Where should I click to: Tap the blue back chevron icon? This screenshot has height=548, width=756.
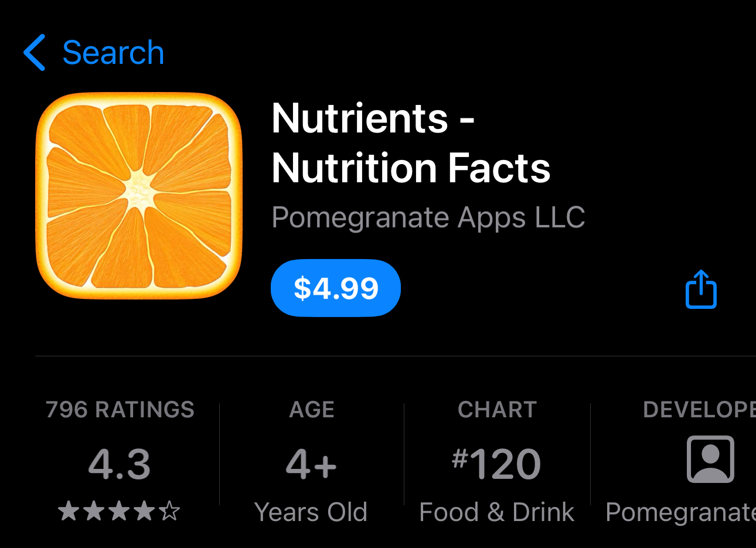click(x=34, y=53)
